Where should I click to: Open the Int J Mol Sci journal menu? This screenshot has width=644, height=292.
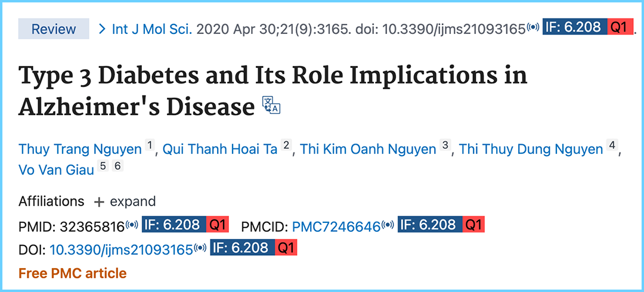pyautogui.click(x=152, y=29)
